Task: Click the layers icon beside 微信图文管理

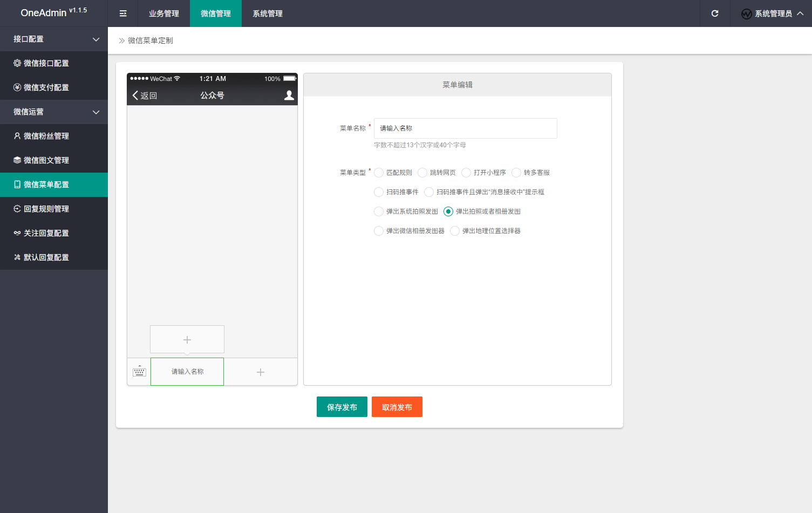Action: coord(17,160)
